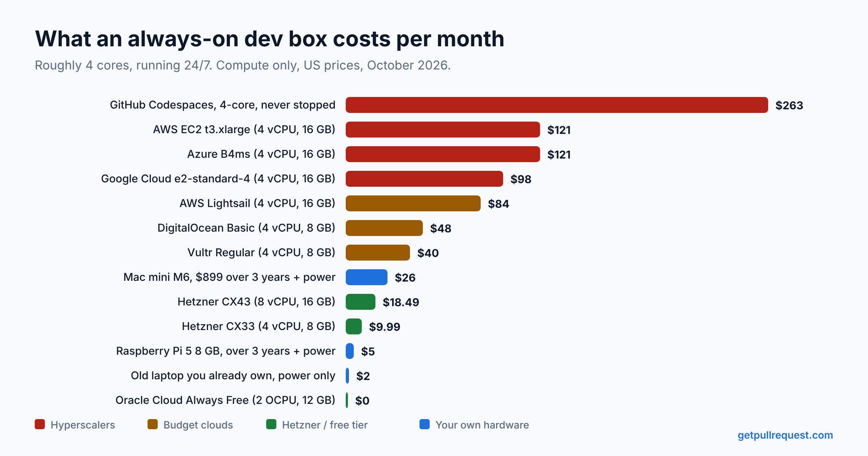
Task: Click the getpullrequest.com link
Action: point(785,435)
